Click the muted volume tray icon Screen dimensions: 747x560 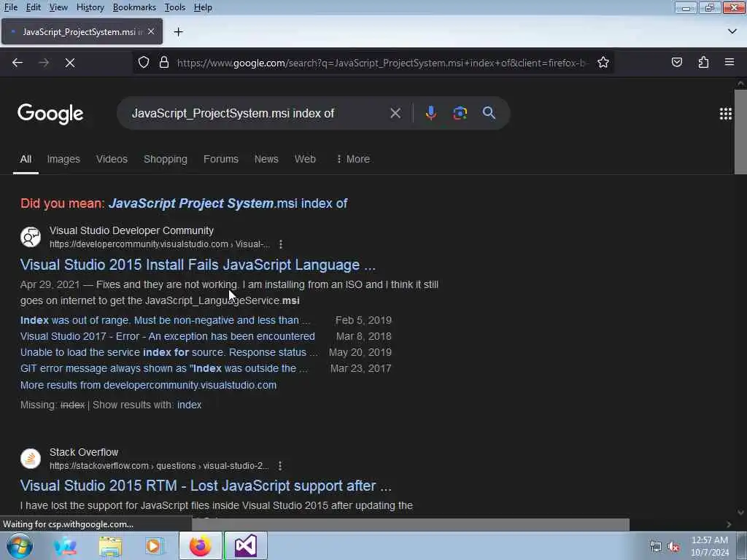click(x=673, y=547)
